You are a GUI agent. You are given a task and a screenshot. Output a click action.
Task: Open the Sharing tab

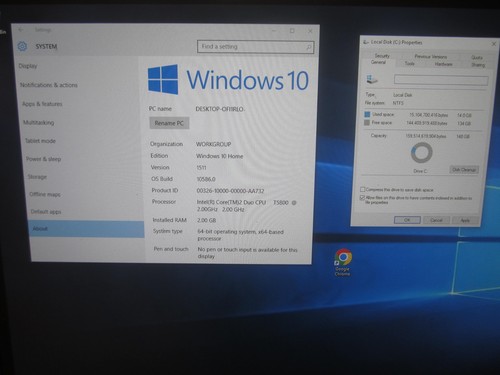pyautogui.click(x=478, y=65)
